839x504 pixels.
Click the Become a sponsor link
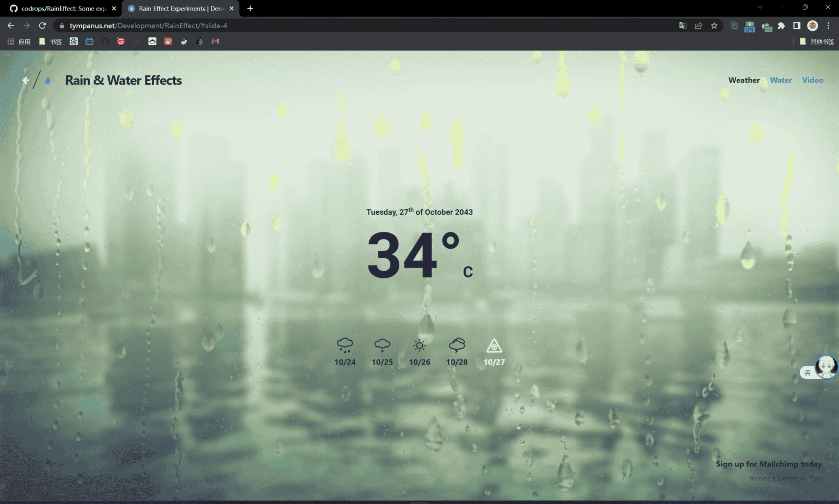[x=773, y=478]
